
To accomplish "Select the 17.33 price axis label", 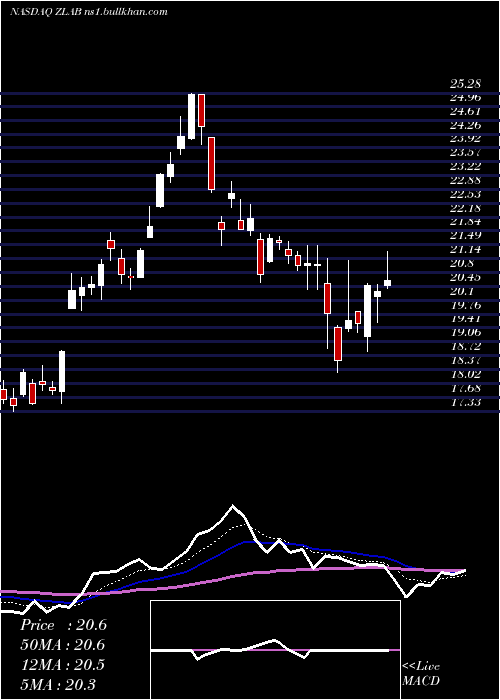I will coord(464,402).
